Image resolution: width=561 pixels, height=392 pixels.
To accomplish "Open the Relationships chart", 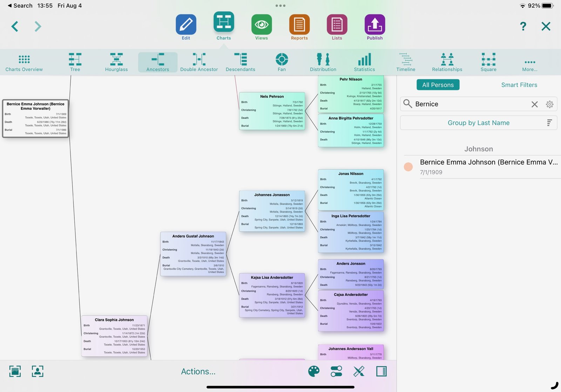I will pyautogui.click(x=447, y=62).
